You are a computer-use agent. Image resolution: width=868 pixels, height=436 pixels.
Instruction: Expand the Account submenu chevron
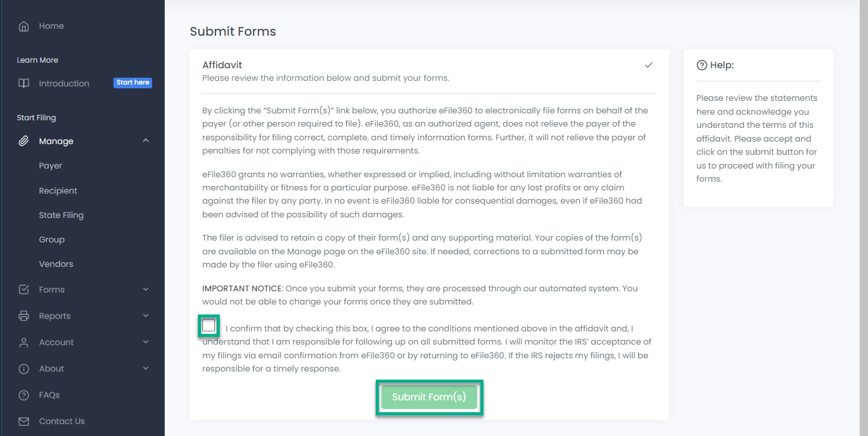(x=146, y=342)
